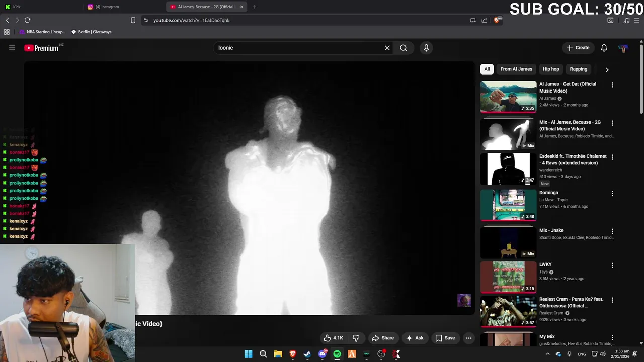Screen dimensions: 644x362
Task: Open options menu for LWKY video
Action: 612,265
